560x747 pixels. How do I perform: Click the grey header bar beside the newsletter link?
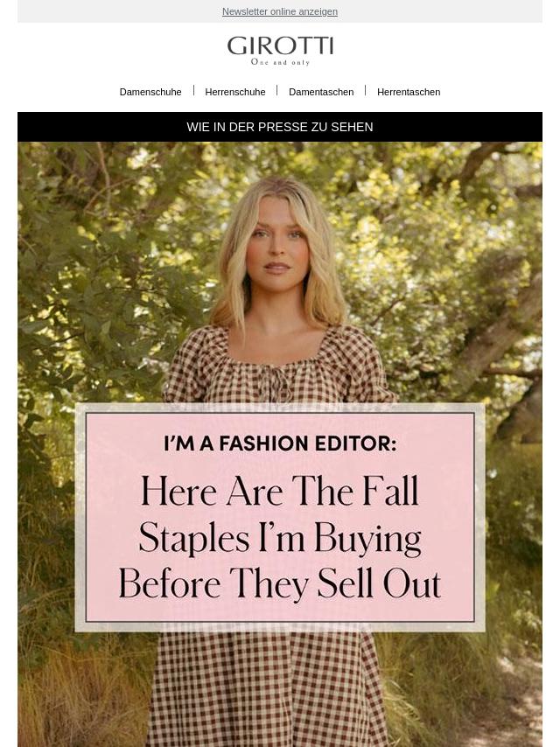455,11
